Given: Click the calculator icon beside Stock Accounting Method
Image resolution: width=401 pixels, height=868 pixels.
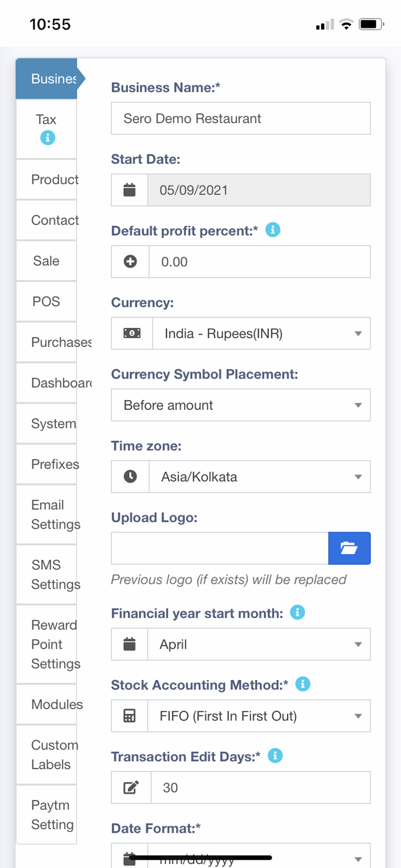Looking at the screenshot, I should [130, 715].
